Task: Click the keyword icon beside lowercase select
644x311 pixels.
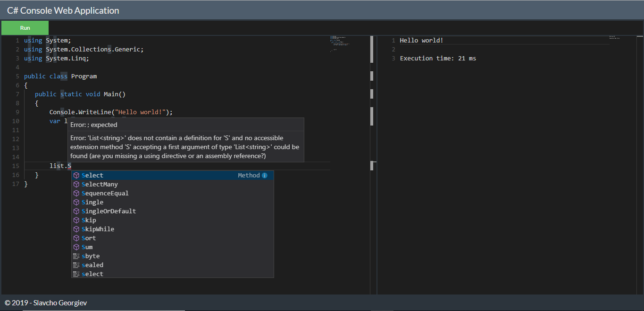Action: tap(76, 274)
